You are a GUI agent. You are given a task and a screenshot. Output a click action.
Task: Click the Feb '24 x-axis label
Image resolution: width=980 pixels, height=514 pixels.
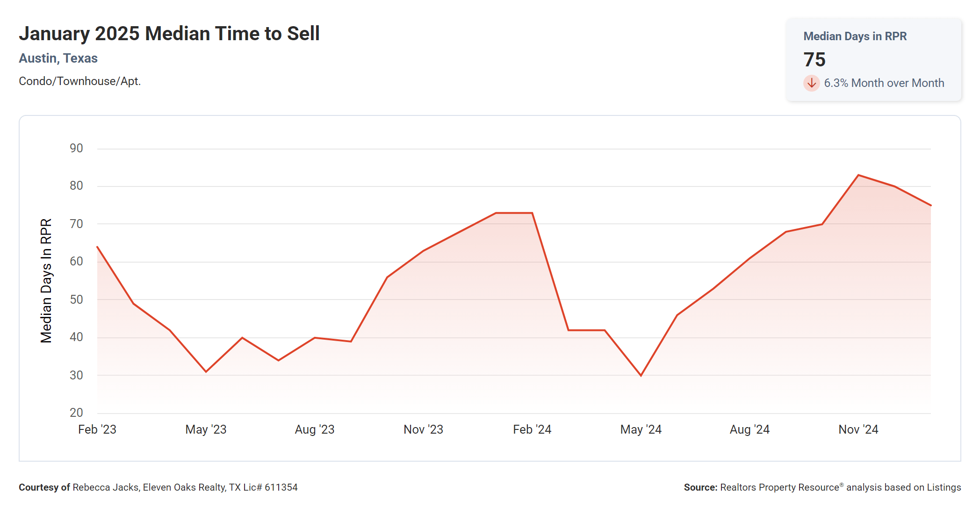pos(532,429)
